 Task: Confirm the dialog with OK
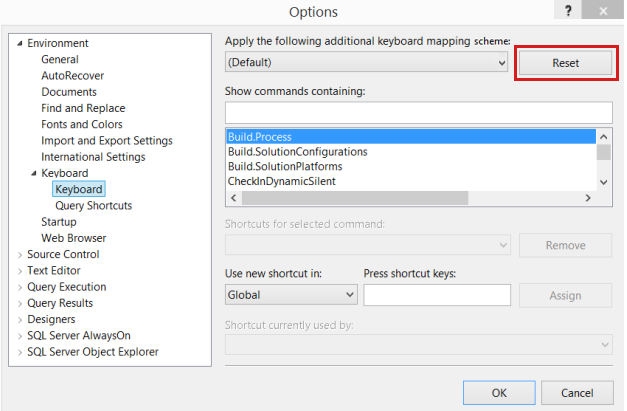pos(499,393)
